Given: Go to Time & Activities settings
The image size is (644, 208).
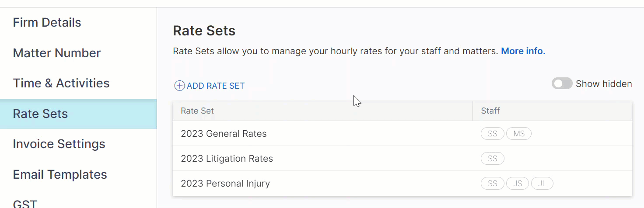Looking at the screenshot, I should click(x=61, y=83).
